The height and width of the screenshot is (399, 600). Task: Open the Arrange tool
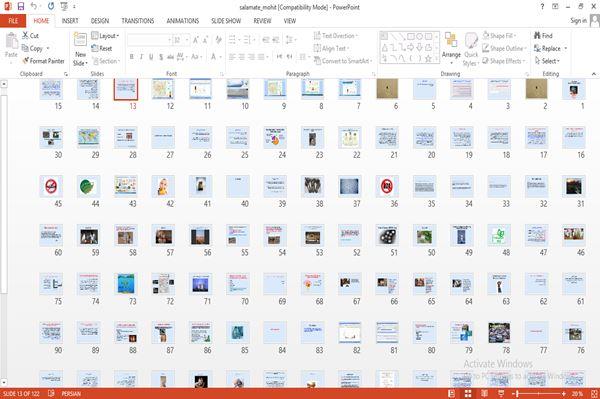pyautogui.click(x=451, y=48)
